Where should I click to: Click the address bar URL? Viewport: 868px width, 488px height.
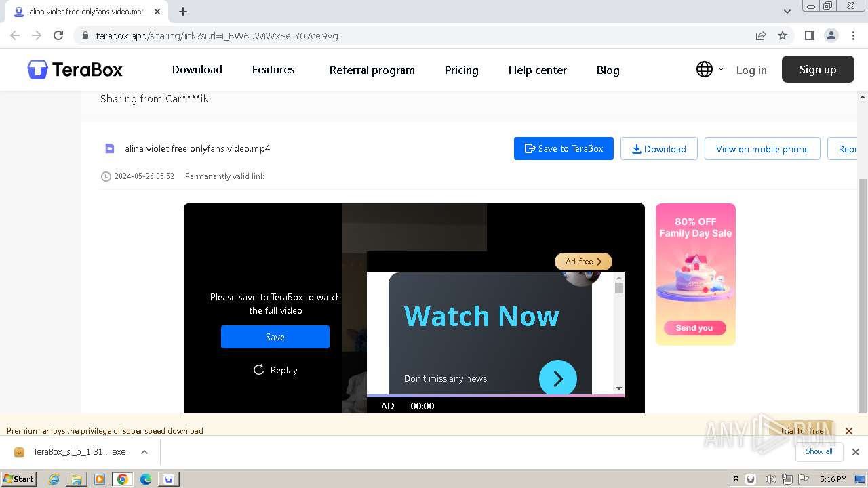(217, 35)
